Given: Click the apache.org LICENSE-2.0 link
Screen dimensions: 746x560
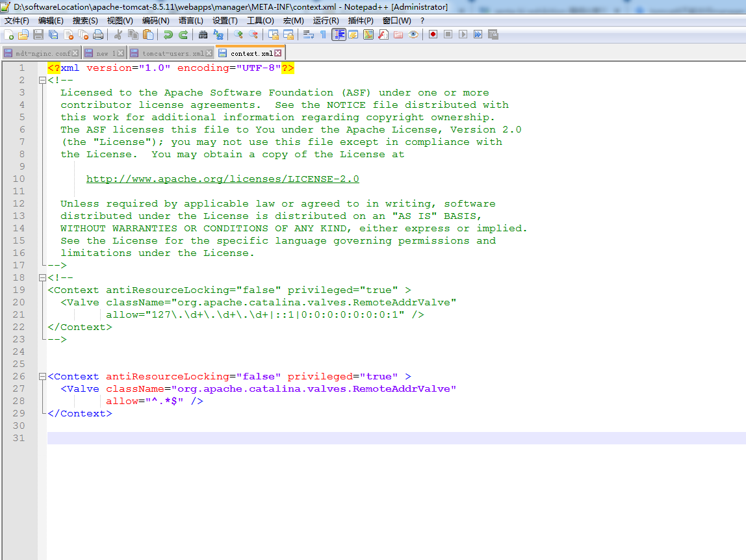Looking at the screenshot, I should coord(223,179).
